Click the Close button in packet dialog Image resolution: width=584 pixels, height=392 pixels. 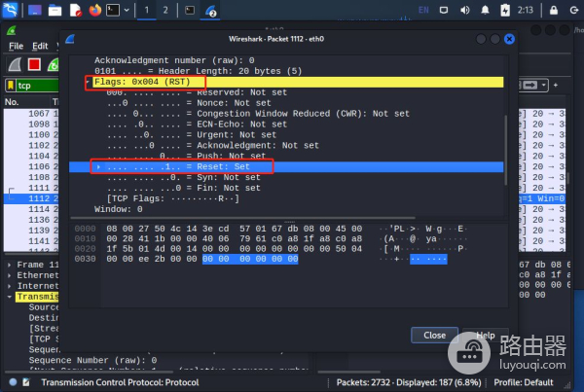434,335
